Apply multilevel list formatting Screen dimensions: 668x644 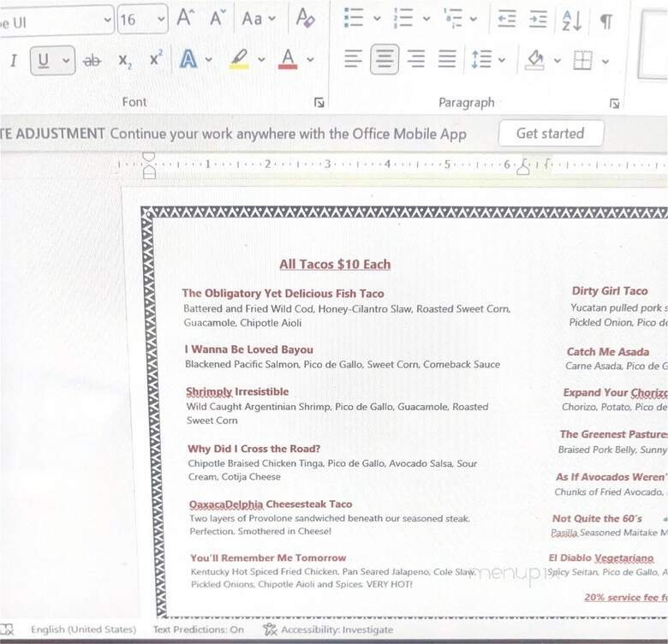453,19
